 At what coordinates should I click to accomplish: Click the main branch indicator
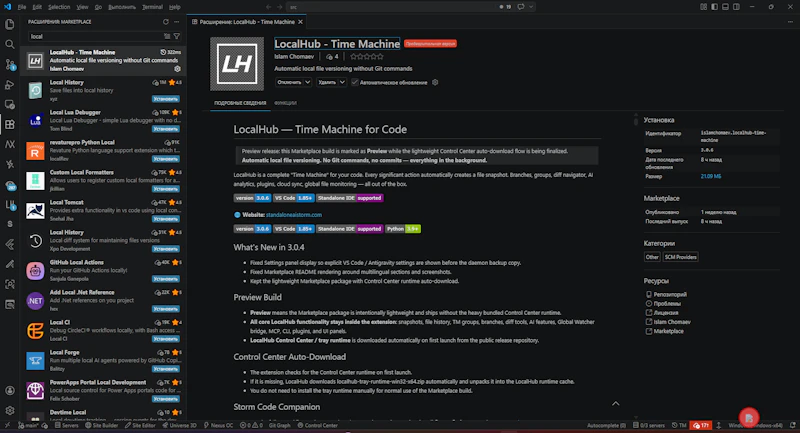point(29,425)
